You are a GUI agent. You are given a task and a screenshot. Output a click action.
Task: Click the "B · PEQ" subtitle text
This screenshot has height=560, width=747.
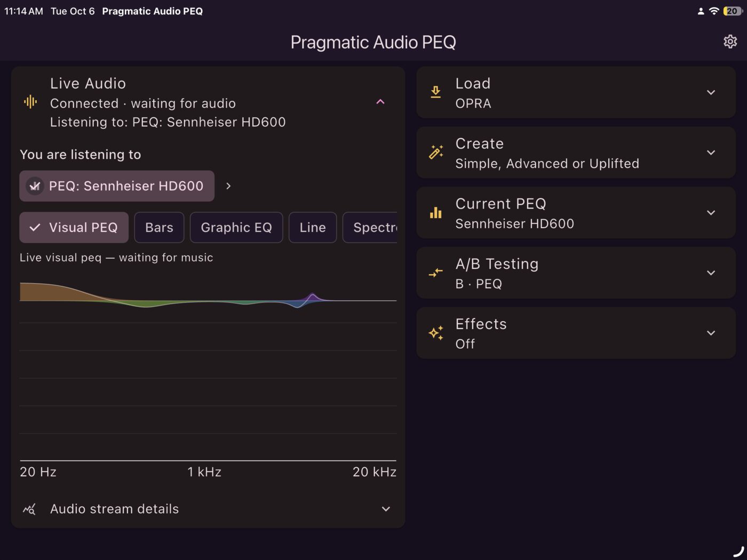[479, 284]
